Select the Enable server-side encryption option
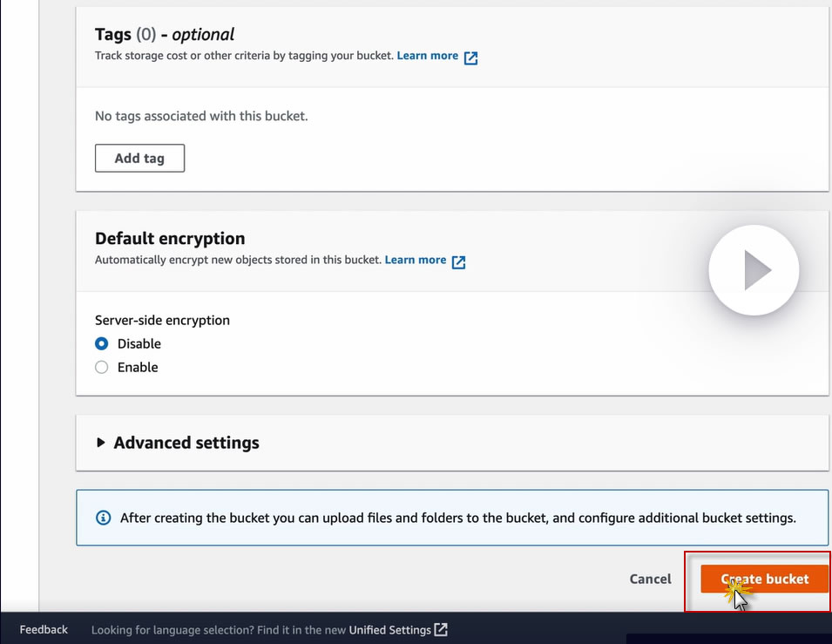 (x=102, y=368)
